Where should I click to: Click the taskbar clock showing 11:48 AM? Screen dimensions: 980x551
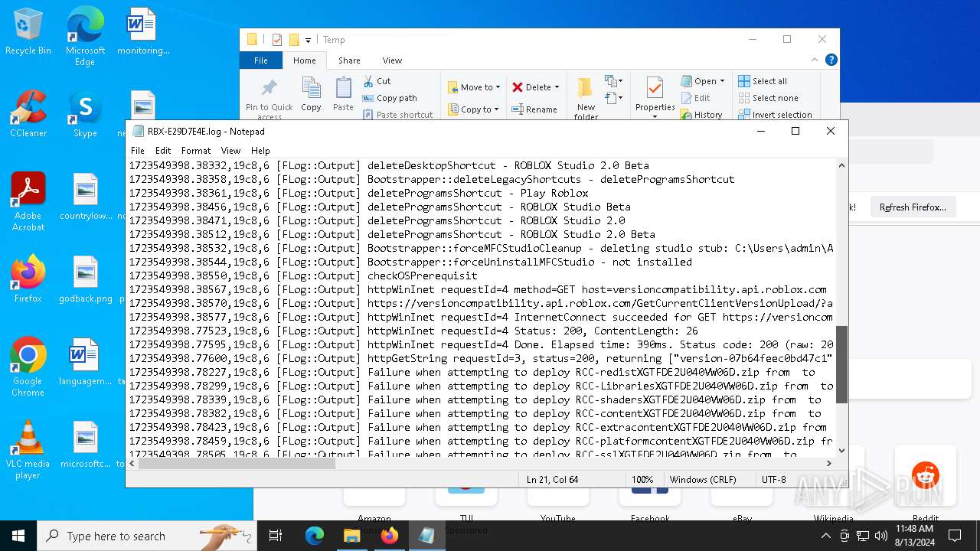(915, 536)
